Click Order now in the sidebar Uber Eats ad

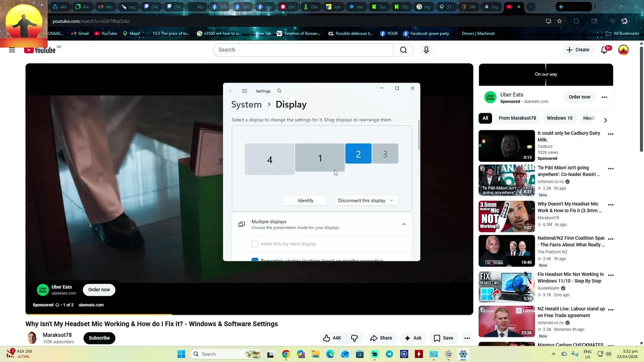[x=579, y=97]
